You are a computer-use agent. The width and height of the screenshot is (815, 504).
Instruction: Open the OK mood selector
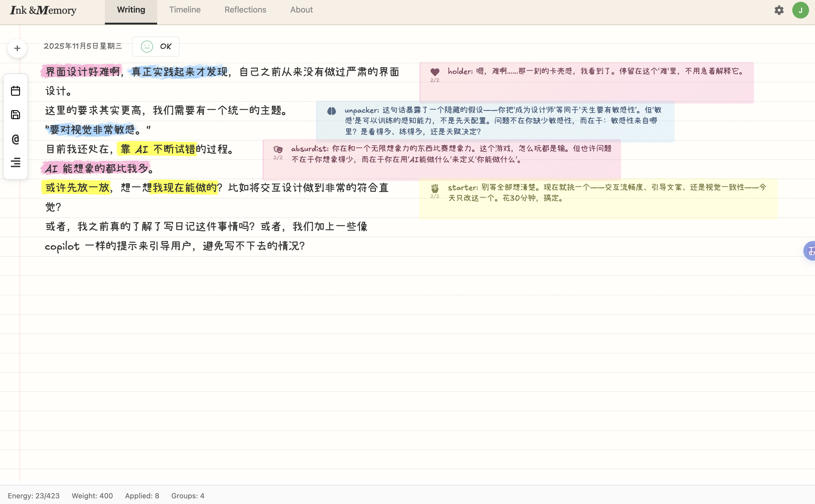tap(156, 46)
